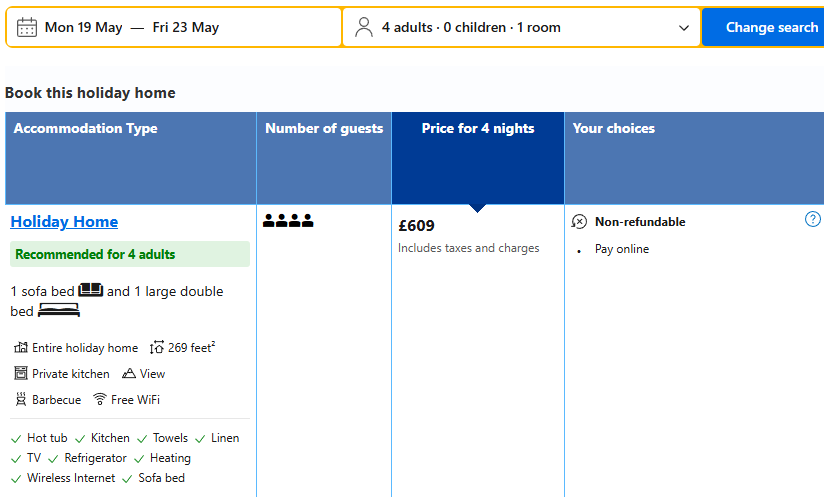Click the Recommended for 4 adults badge
Image resolution: width=824 pixels, height=497 pixels.
tap(95, 254)
